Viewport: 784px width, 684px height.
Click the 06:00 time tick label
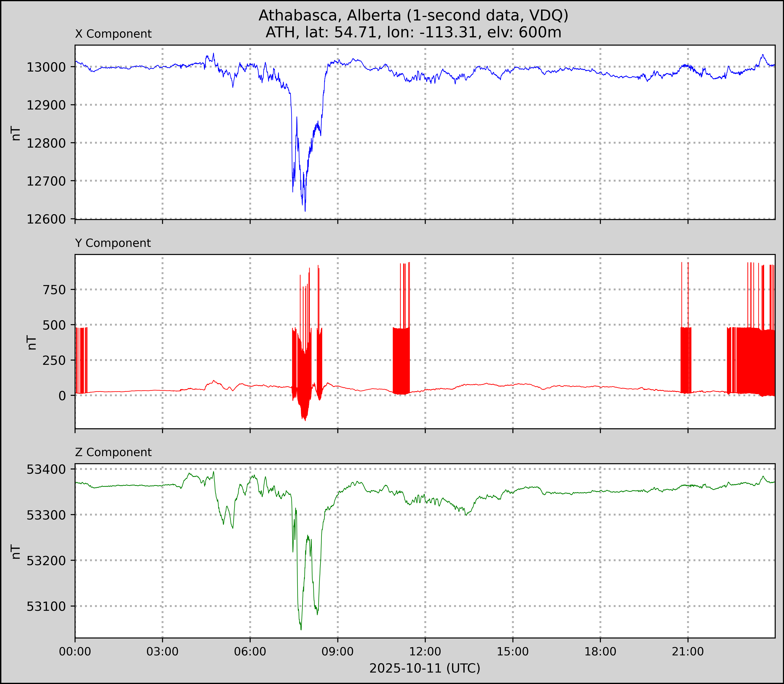click(250, 652)
